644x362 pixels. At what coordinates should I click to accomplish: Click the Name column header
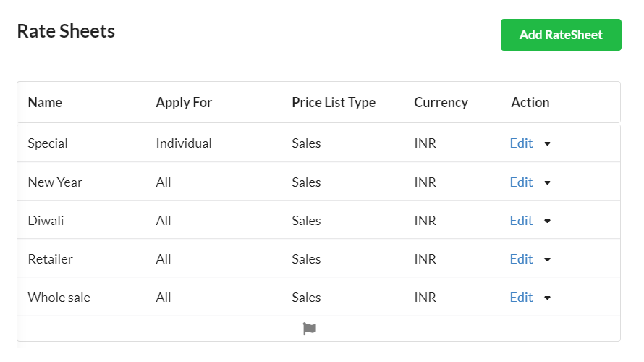click(45, 103)
